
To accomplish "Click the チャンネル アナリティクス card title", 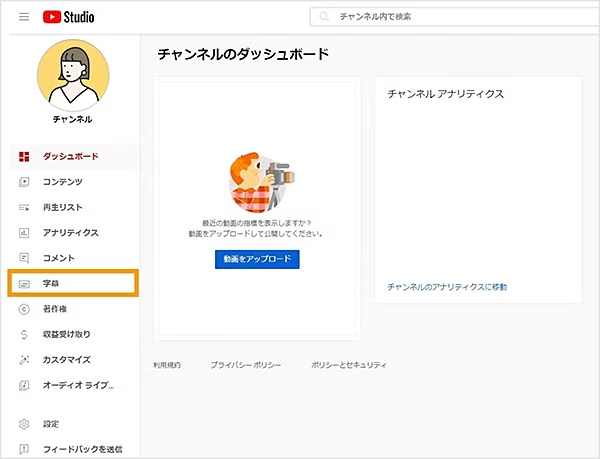I will point(446,94).
